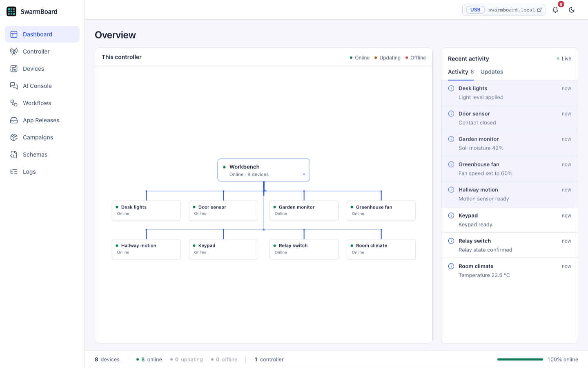Click the notification count badge 8
This screenshot has height=368, width=588.
pyautogui.click(x=561, y=4)
